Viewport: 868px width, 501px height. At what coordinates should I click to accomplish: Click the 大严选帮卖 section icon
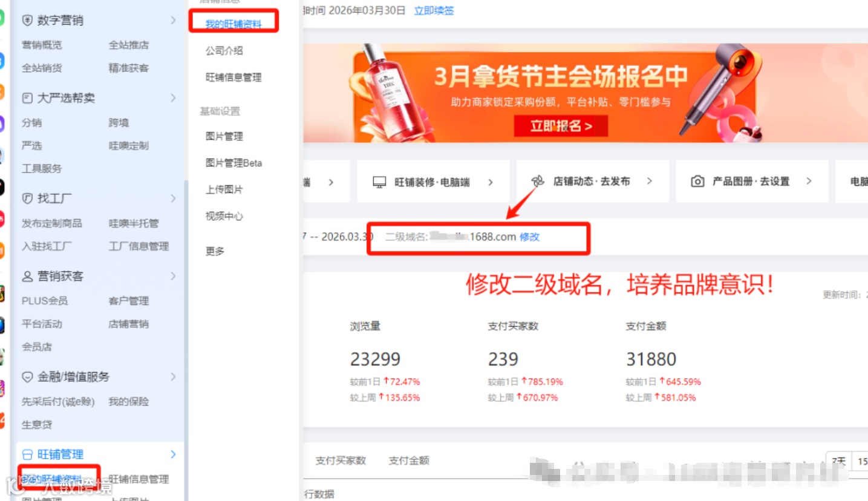(27, 98)
